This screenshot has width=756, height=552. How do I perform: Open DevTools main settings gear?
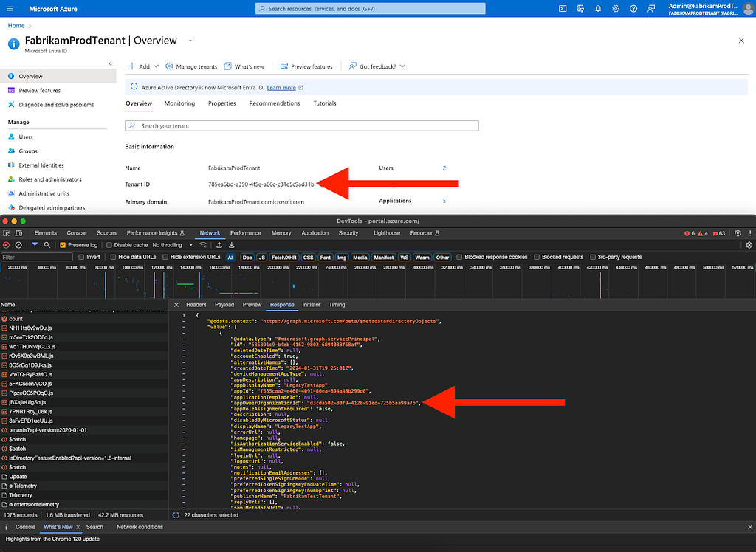[x=738, y=233]
